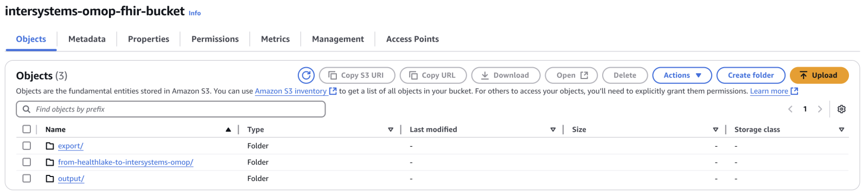
Task: Select the export/ folder checkbox
Action: tap(27, 146)
